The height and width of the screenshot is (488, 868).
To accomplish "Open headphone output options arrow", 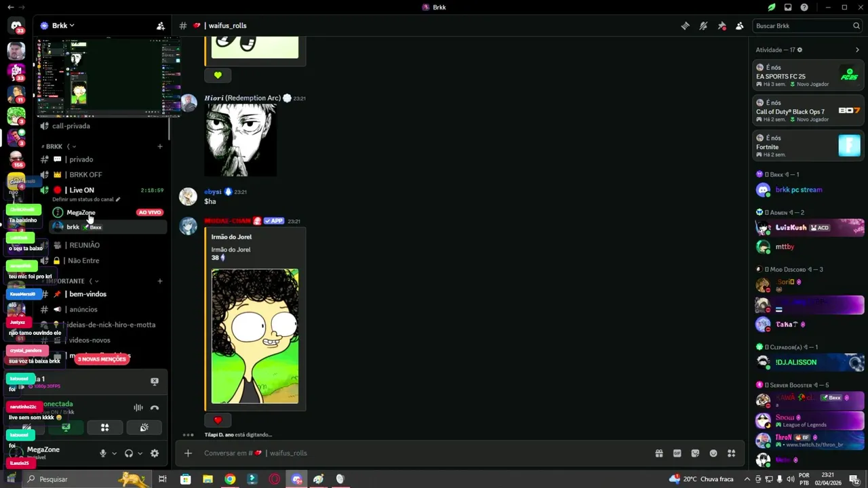I will pyautogui.click(x=140, y=453).
